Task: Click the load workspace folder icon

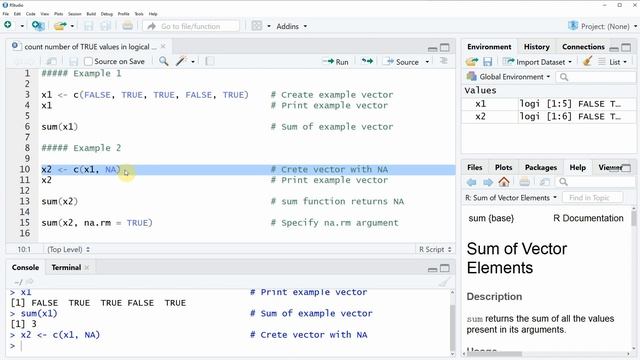Action: click(x=472, y=62)
